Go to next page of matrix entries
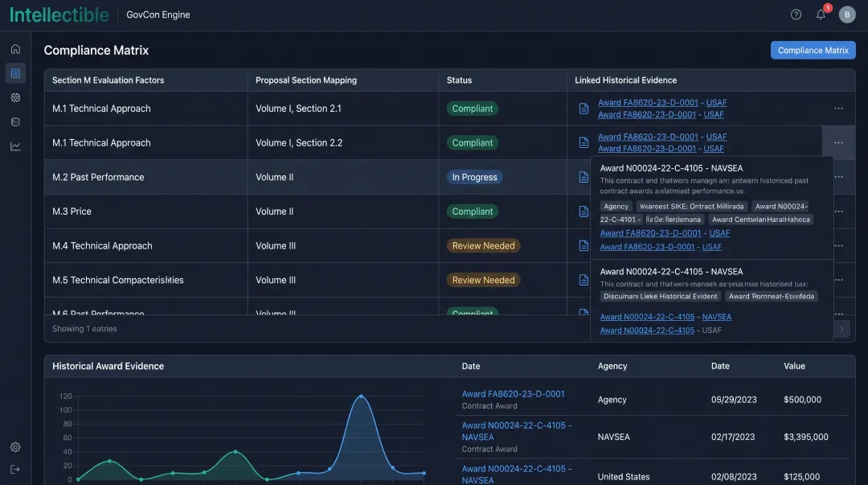868x485 pixels. point(841,329)
